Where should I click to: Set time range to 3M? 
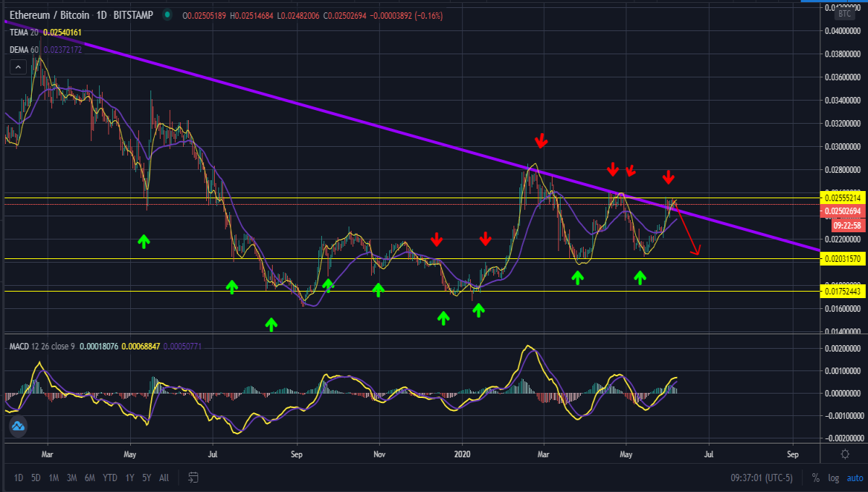72,478
